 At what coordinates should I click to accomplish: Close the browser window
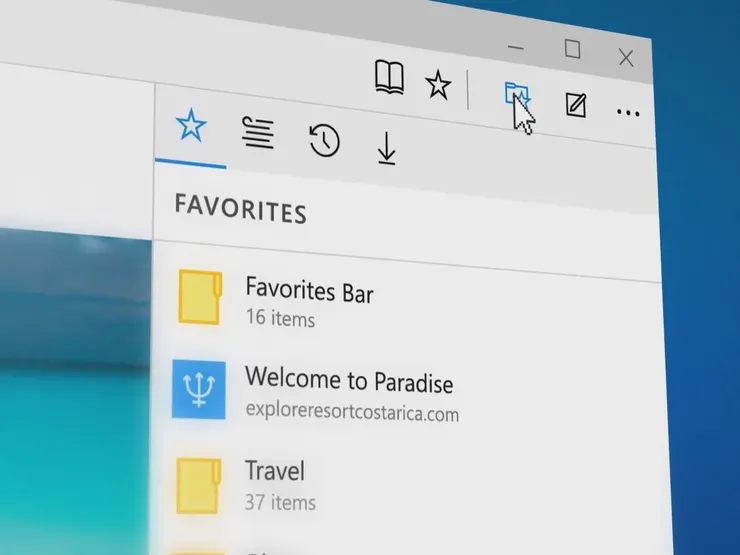pyautogui.click(x=626, y=58)
